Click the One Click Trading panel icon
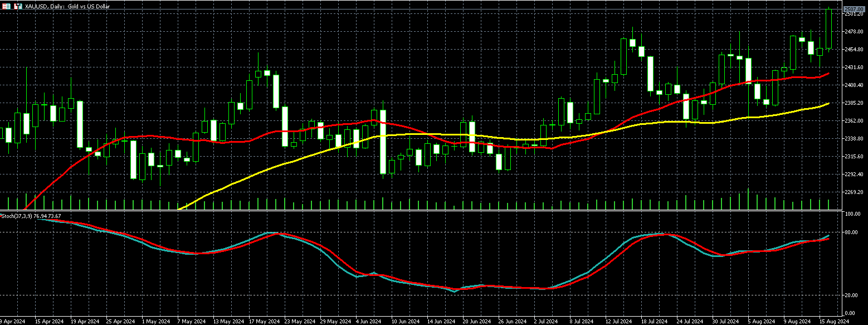The width and height of the screenshot is (868, 325). pyautogui.click(x=6, y=6)
